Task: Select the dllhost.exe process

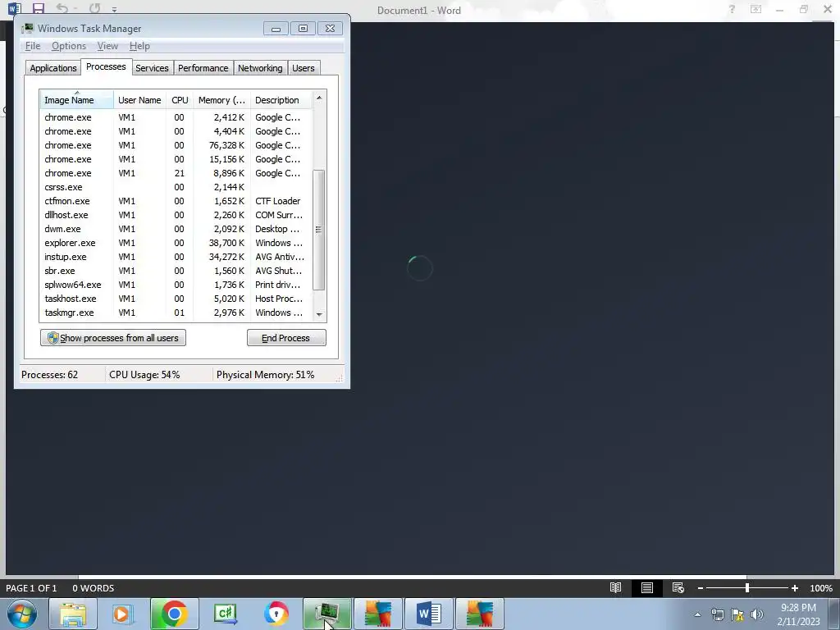Action: 176,215
